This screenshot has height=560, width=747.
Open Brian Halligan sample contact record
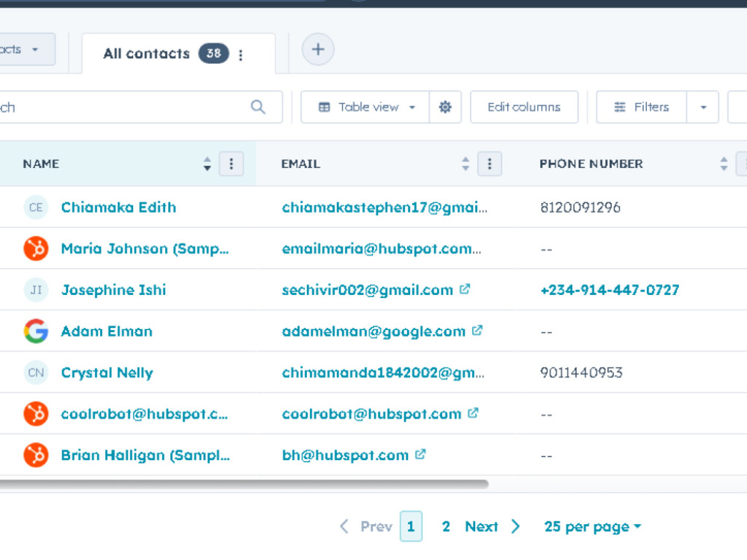[146, 455]
